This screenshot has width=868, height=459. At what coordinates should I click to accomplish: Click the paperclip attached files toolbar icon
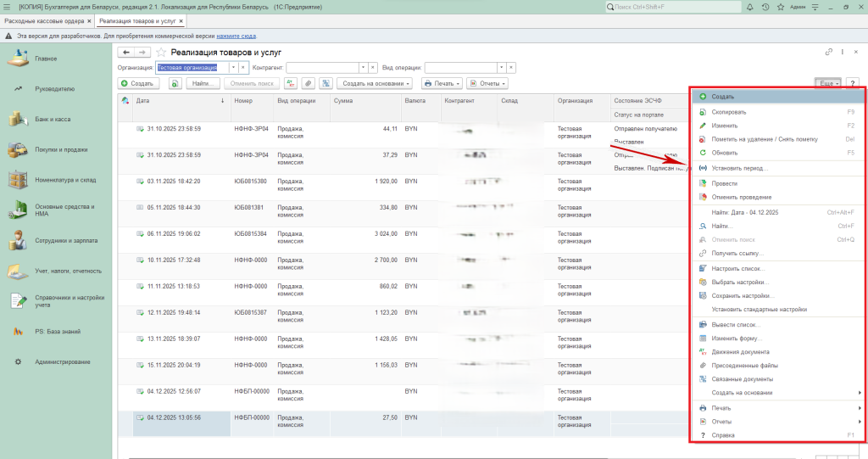tap(308, 83)
